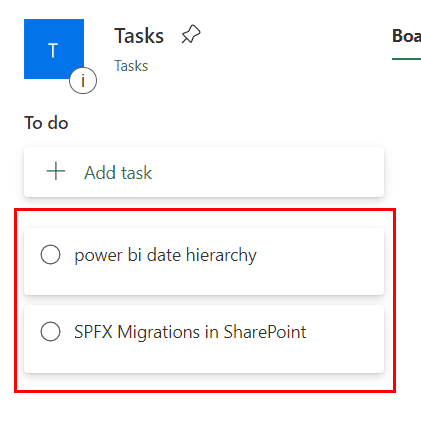Click blank space below power bi task title
Screen dimensions: 421x427
pos(165,281)
